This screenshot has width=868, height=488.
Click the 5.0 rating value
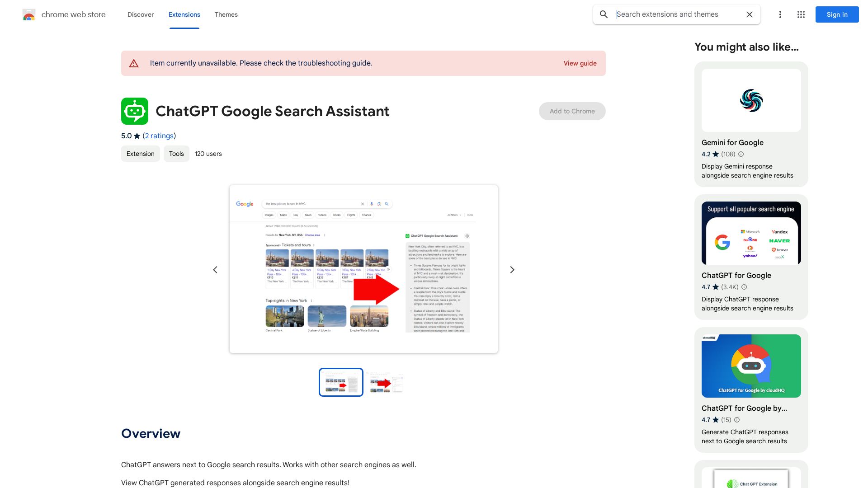pos(126,136)
